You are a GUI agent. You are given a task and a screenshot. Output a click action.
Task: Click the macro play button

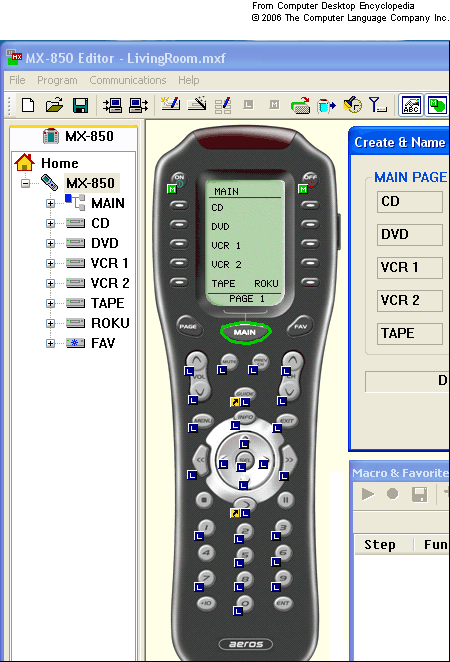[368, 494]
